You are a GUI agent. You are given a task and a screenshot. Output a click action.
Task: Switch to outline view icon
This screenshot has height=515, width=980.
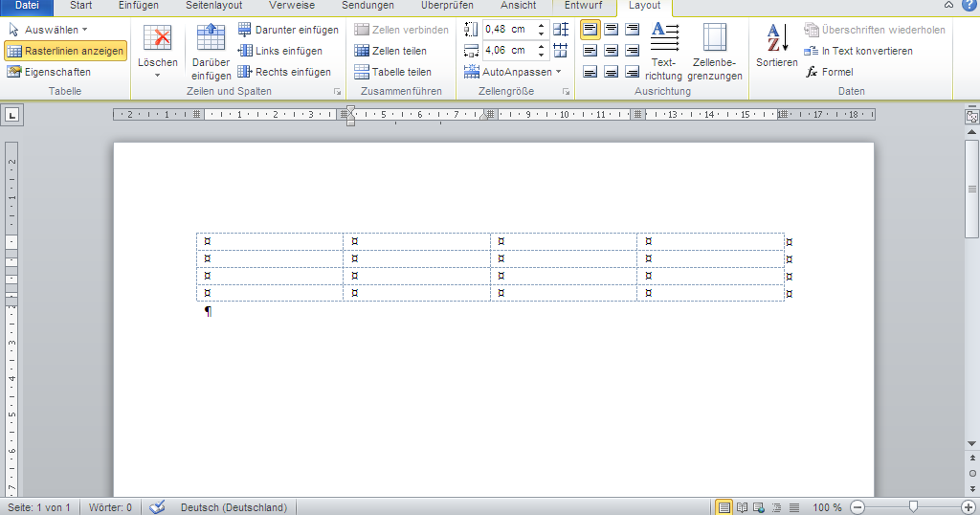tap(776, 507)
